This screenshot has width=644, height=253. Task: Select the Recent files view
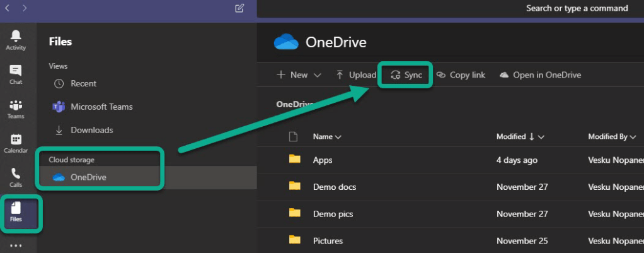click(x=83, y=83)
